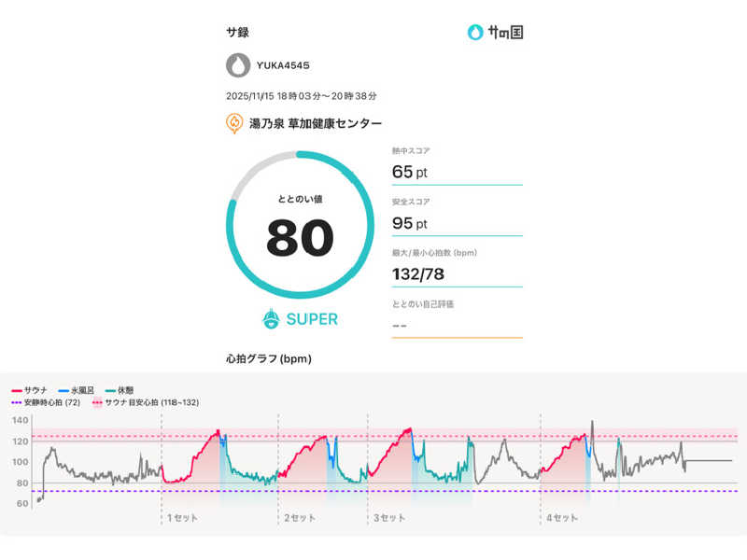The width and height of the screenshot is (747, 560).
Task: Click the blue 水風呂 legend marker
Action: coord(63,389)
